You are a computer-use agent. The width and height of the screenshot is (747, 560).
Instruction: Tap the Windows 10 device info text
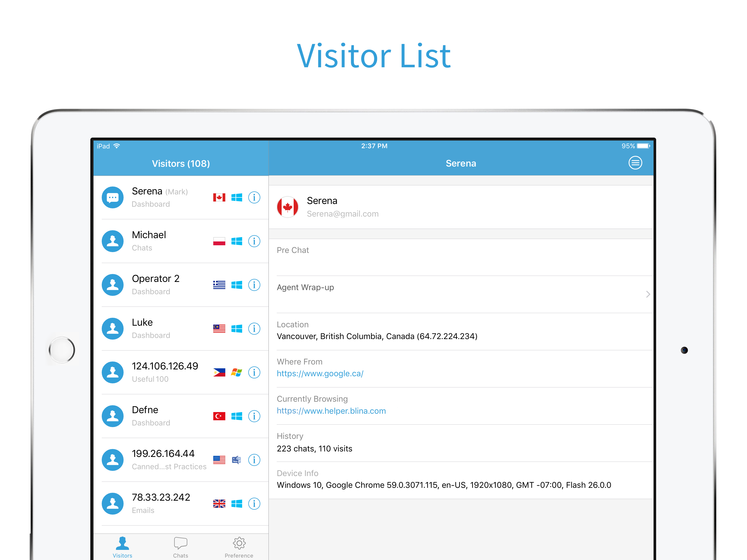[444, 485]
